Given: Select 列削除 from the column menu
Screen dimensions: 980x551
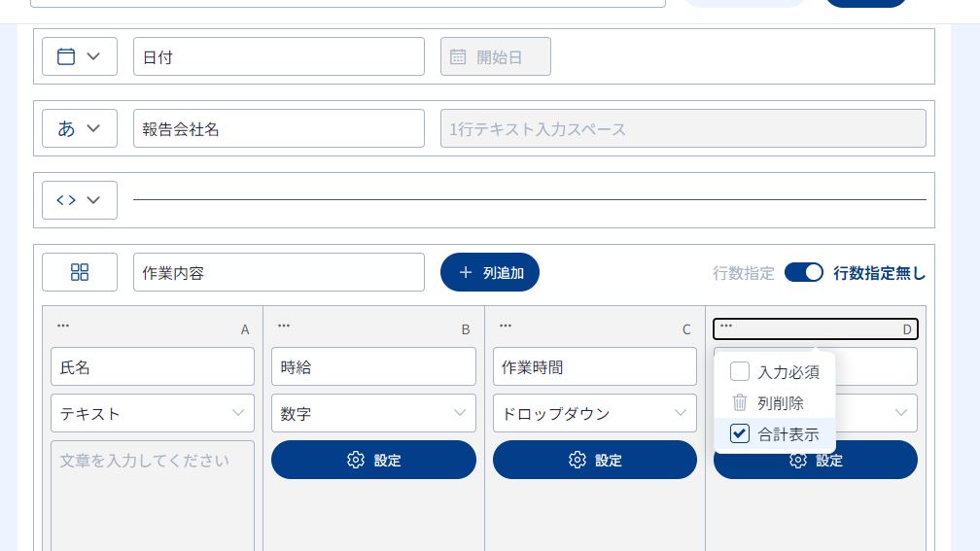Looking at the screenshot, I should click(781, 402).
